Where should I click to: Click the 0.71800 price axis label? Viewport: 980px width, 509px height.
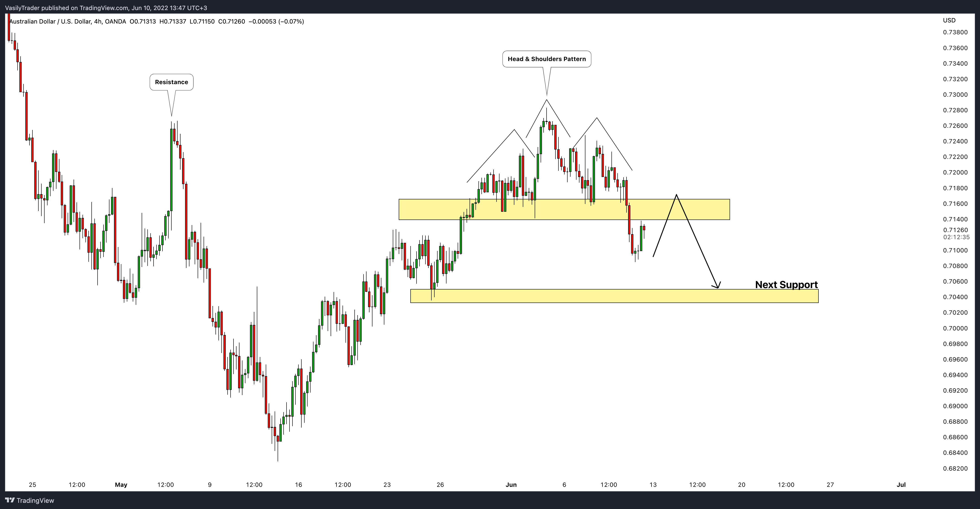coord(955,188)
